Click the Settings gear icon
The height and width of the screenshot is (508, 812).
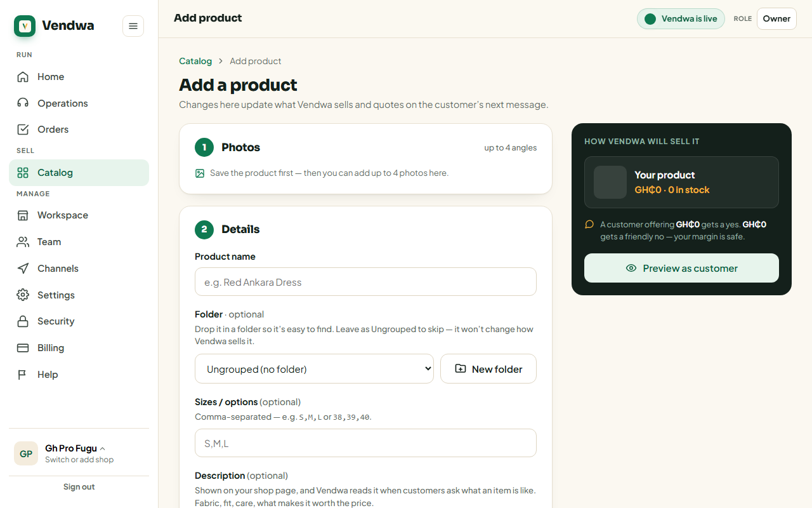(23, 295)
